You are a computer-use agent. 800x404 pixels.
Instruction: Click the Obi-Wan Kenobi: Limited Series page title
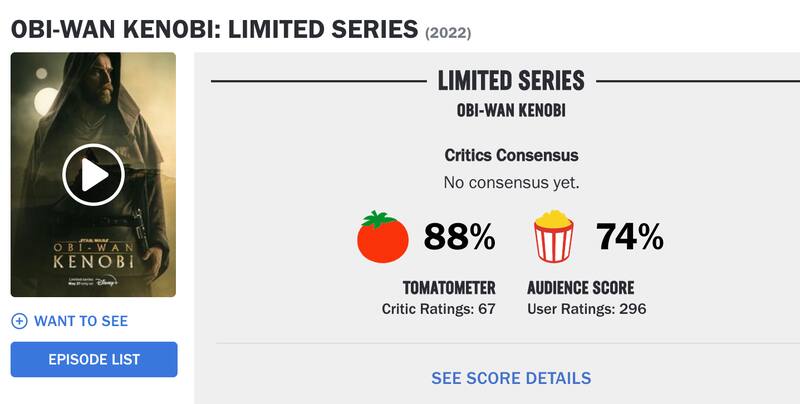coord(214,28)
